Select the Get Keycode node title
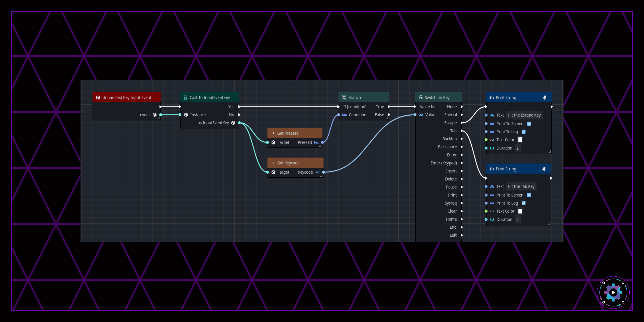 [288, 163]
